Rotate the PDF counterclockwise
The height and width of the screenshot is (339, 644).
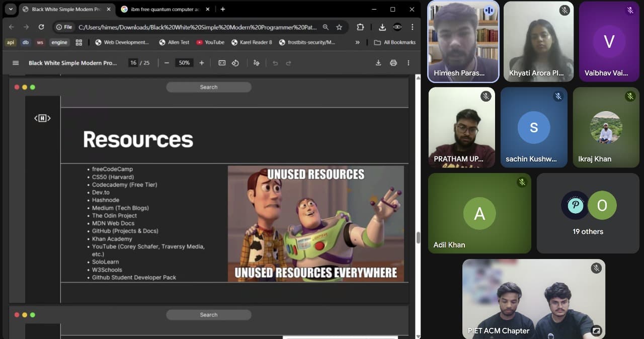point(235,63)
